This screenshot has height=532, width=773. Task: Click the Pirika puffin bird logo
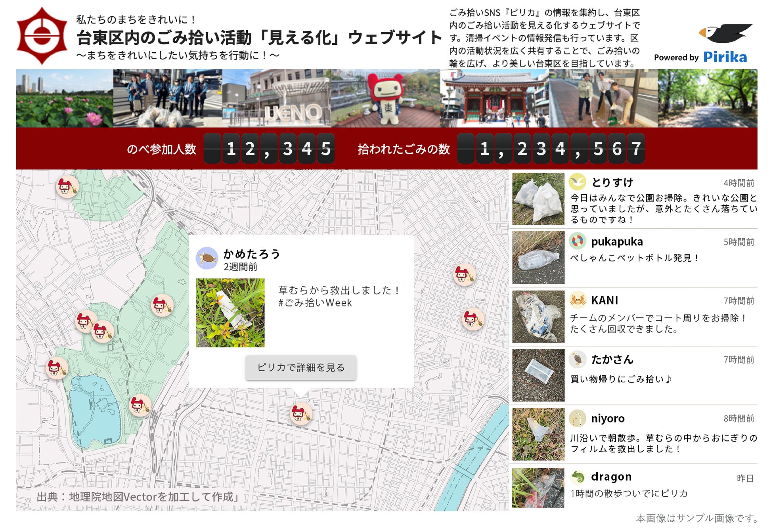[725, 33]
